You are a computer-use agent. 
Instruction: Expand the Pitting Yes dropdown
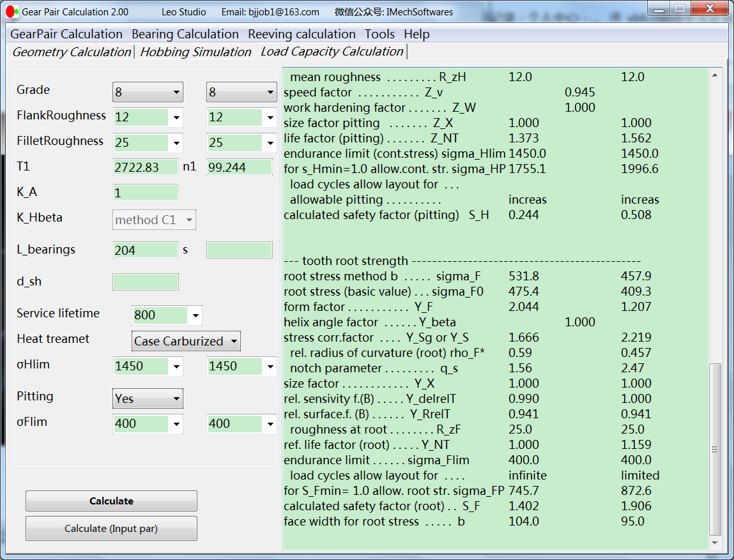[176, 398]
